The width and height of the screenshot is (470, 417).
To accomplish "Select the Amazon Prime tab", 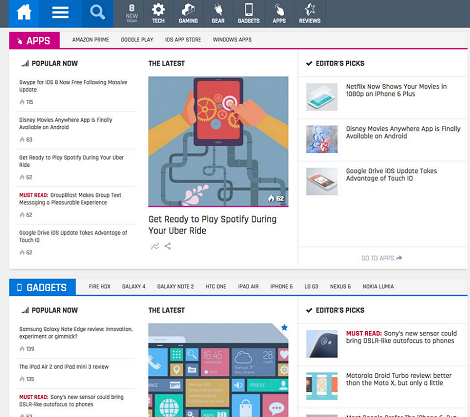I will (x=91, y=40).
